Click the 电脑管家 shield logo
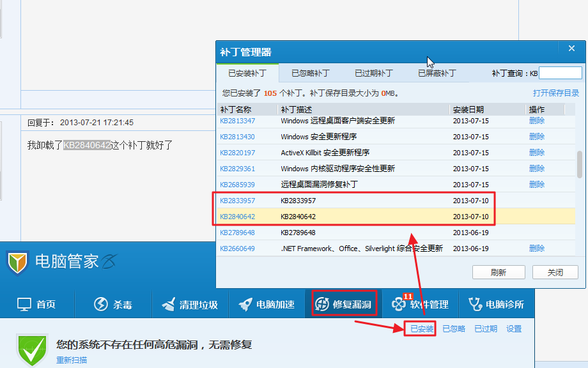Image resolution: width=588 pixels, height=368 pixels. [17, 263]
